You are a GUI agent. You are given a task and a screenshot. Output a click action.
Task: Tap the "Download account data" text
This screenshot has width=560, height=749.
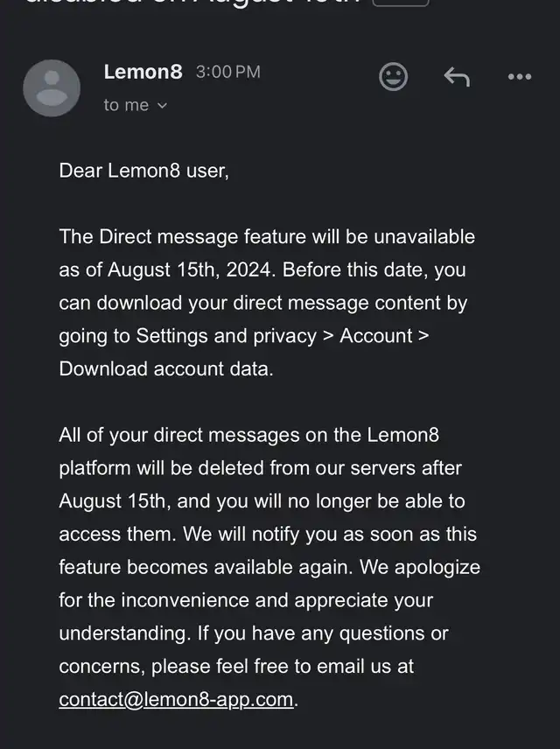click(x=165, y=368)
